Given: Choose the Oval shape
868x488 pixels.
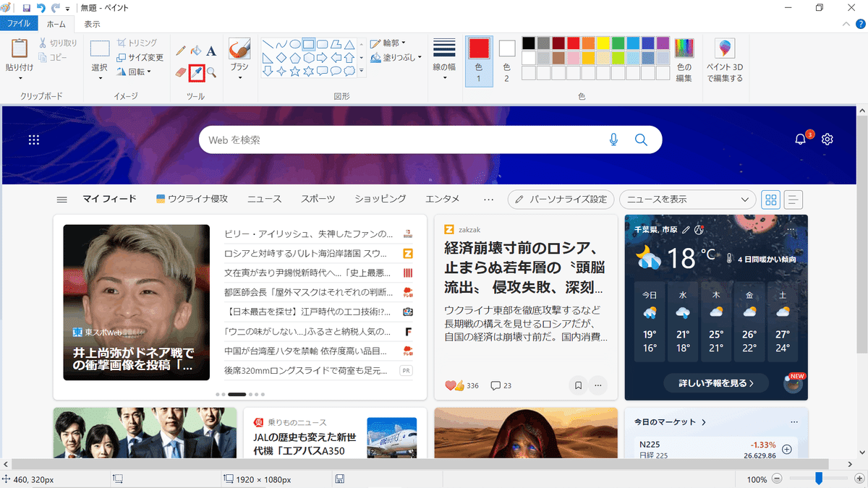Looking at the screenshot, I should click(294, 43).
